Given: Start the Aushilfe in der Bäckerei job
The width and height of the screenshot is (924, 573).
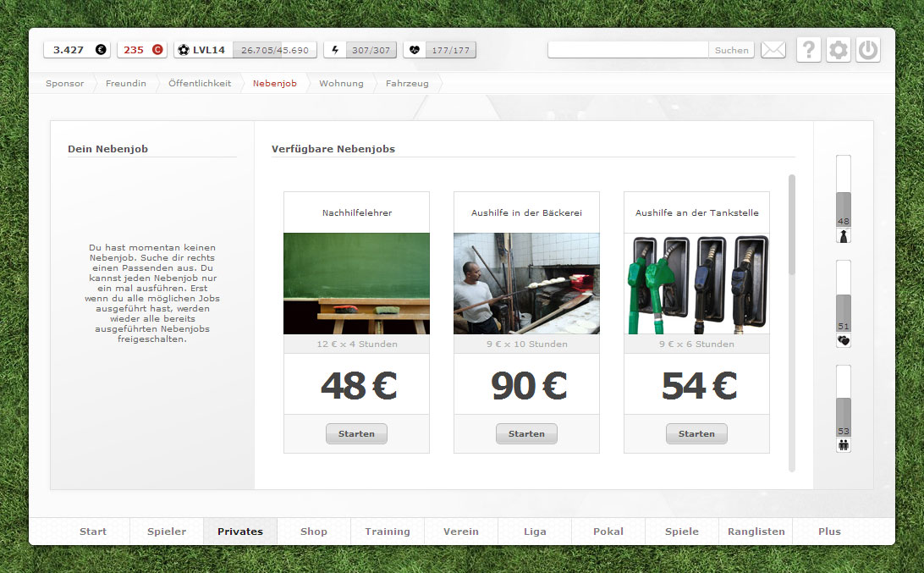Looking at the screenshot, I should [x=526, y=434].
